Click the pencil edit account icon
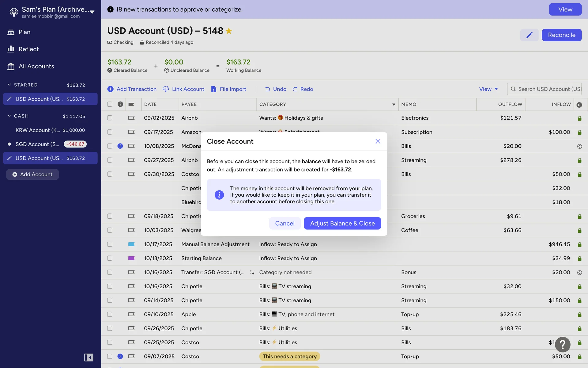Image resolution: width=588 pixels, height=368 pixels. pos(529,35)
